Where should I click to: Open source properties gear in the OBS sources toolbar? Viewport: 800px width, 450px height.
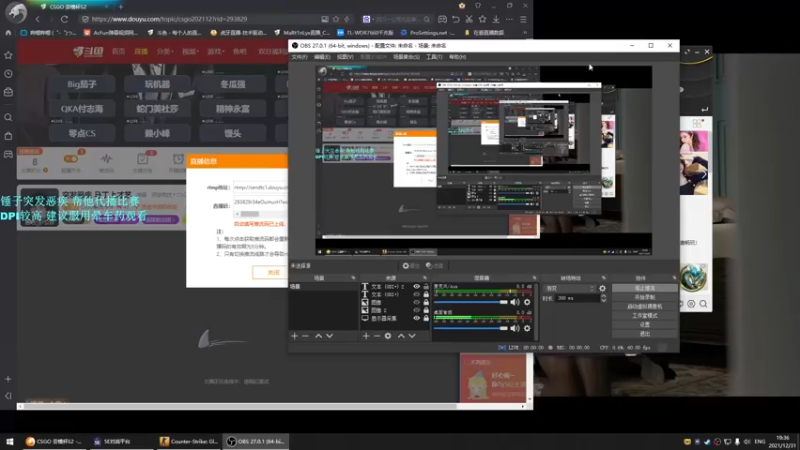pos(388,336)
